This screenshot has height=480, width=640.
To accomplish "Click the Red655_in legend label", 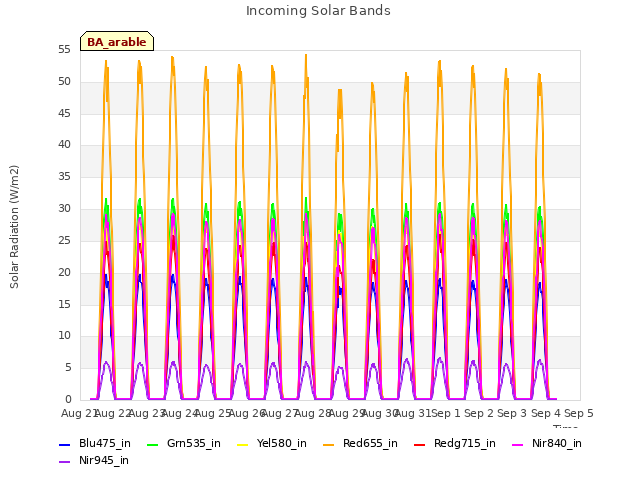I will coord(370,443).
